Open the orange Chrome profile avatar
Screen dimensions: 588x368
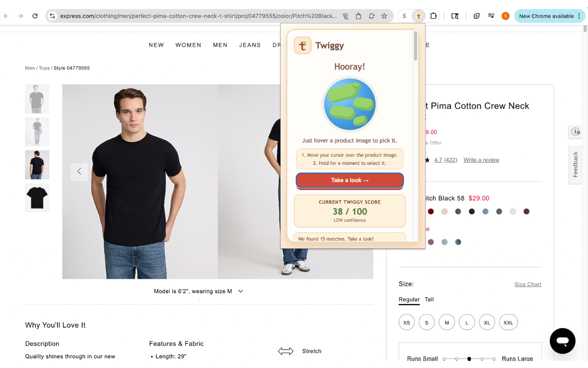pos(505,16)
